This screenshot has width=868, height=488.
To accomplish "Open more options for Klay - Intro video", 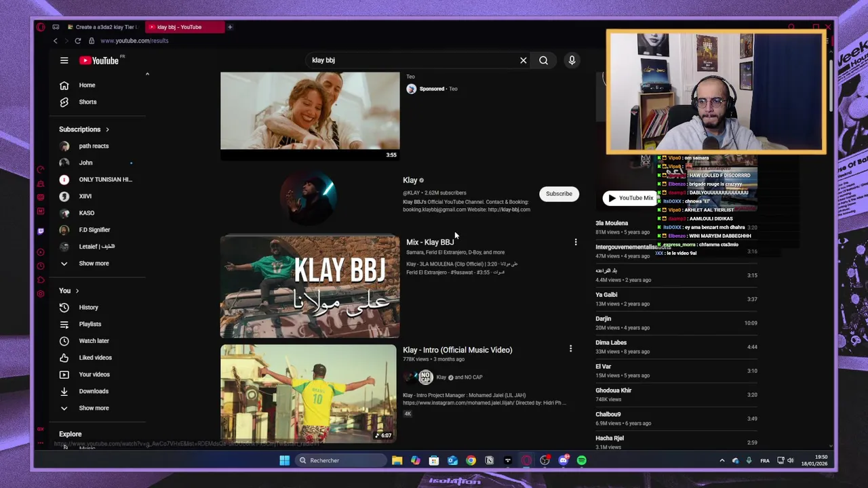I will pos(570,348).
